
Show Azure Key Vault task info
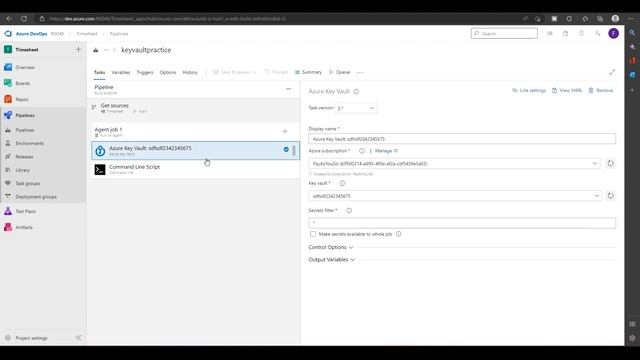356,91
